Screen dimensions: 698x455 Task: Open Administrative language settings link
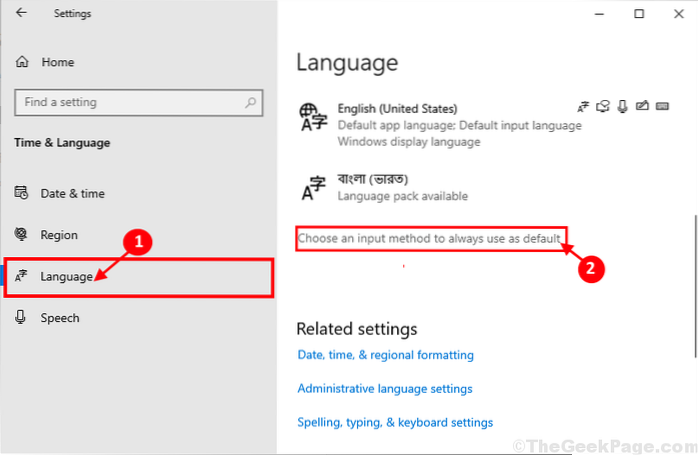click(x=384, y=389)
